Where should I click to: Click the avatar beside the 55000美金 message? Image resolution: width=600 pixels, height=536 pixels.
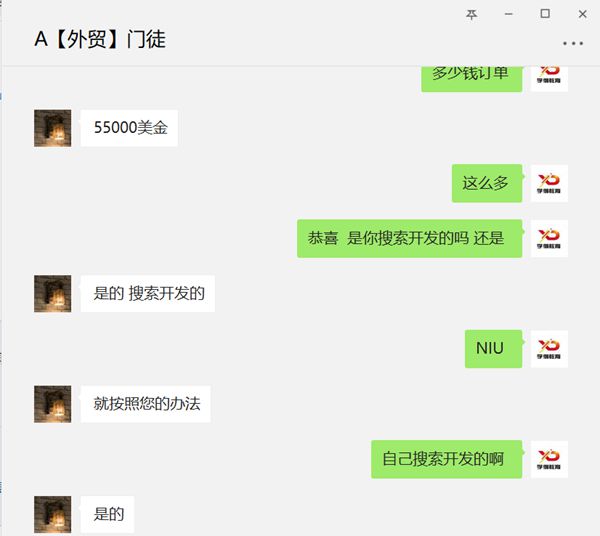coord(52,128)
